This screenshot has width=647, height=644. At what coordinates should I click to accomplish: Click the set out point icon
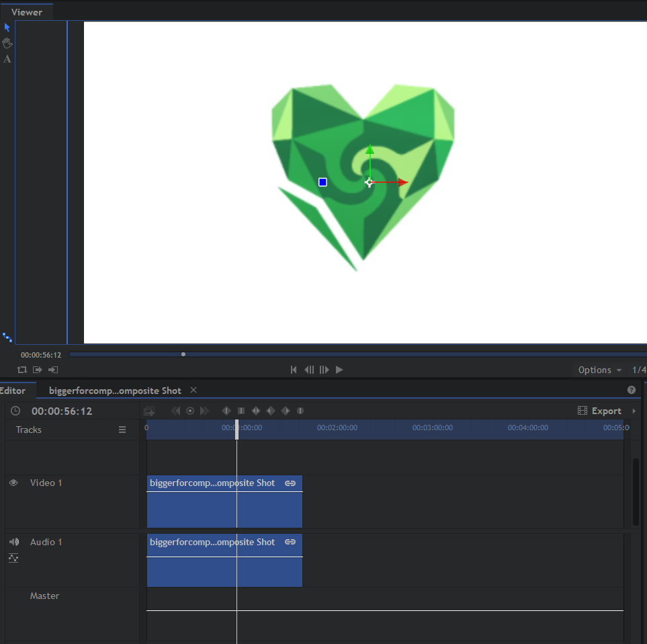(53, 370)
